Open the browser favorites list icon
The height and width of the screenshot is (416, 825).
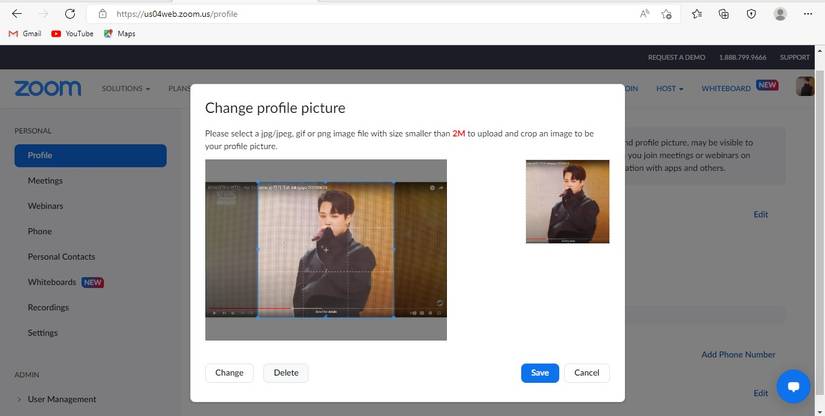pyautogui.click(x=697, y=14)
